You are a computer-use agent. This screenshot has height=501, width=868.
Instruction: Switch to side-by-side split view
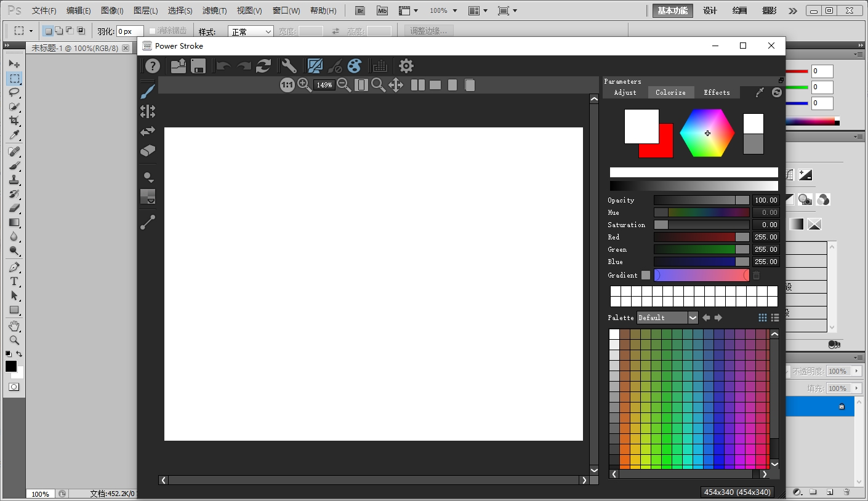point(418,85)
